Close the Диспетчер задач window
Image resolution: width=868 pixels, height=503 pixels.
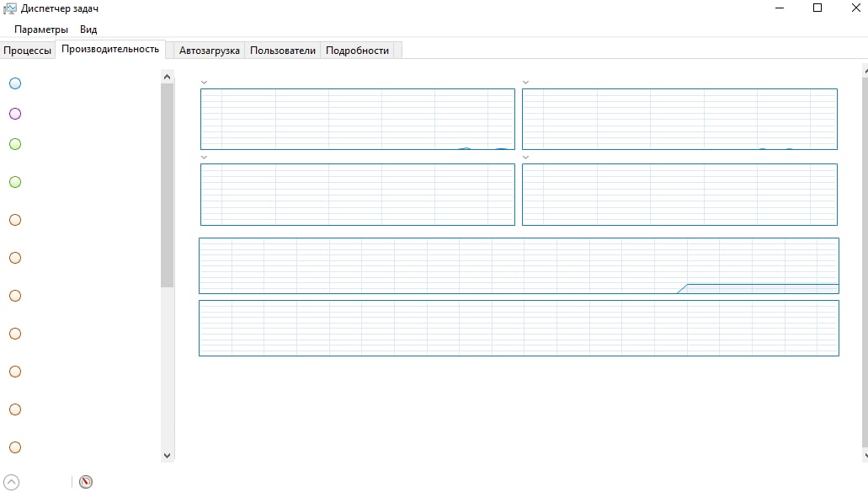855,8
